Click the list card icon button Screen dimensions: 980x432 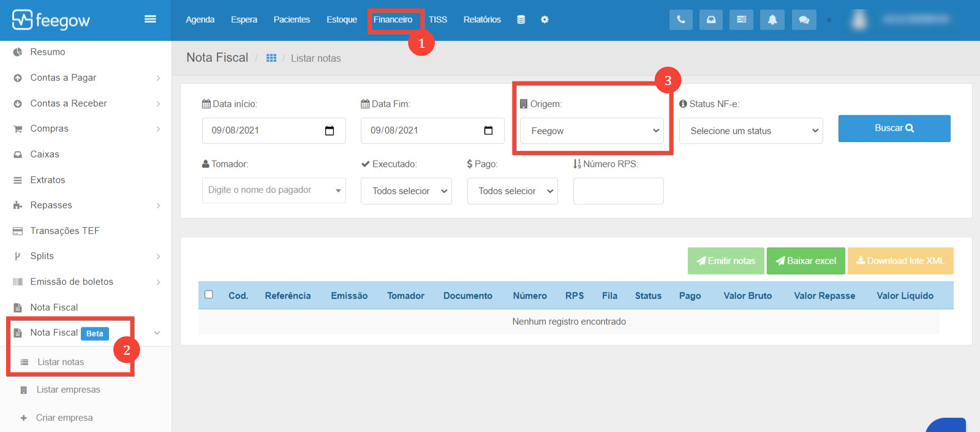pos(741,20)
